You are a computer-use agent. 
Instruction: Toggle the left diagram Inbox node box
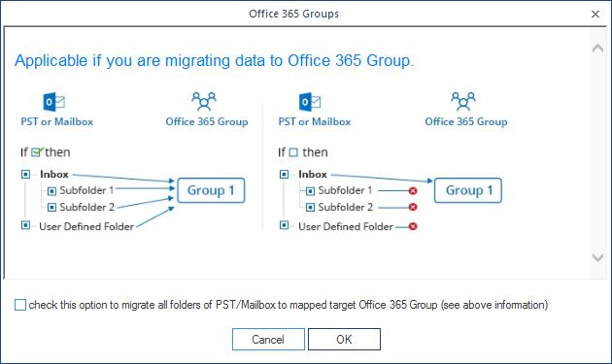26,174
